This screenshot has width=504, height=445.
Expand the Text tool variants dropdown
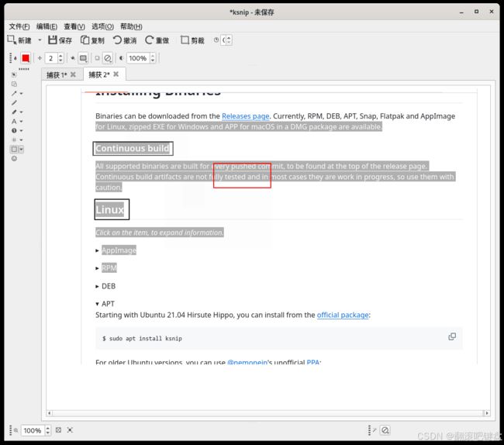click(x=21, y=122)
